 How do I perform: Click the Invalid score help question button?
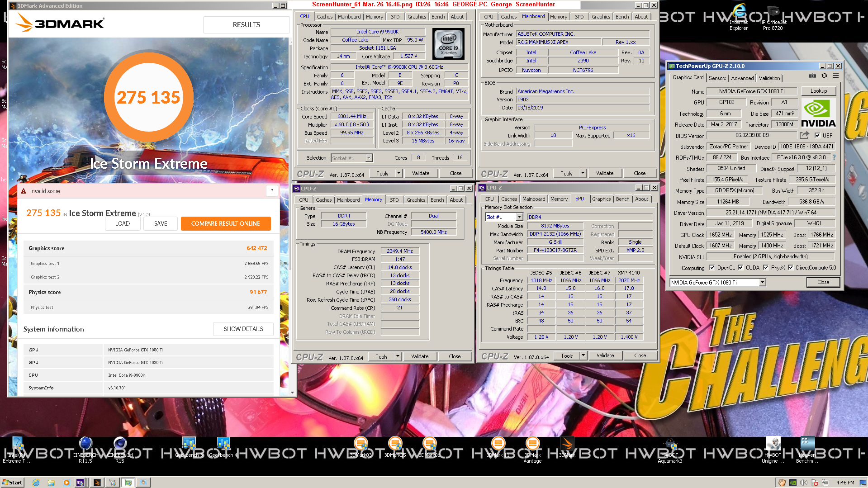(x=272, y=191)
